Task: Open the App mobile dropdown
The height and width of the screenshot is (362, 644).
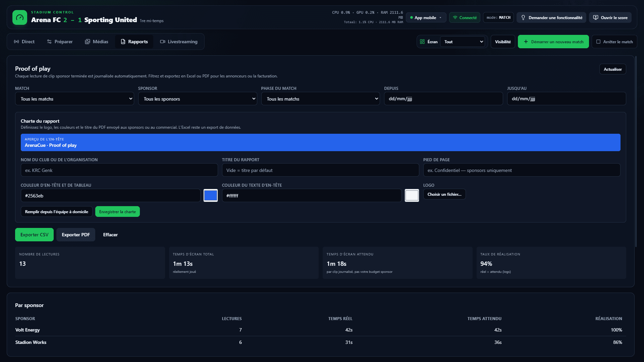Action: pyautogui.click(x=426, y=17)
